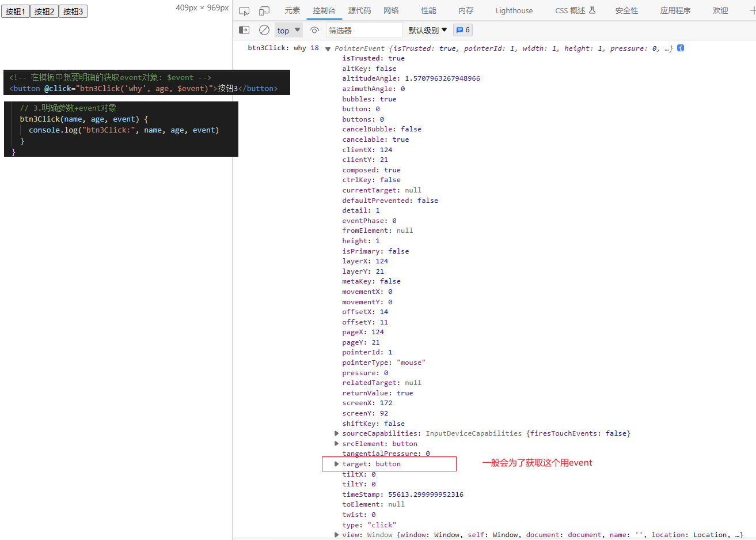The image size is (756, 540).
Task: Switch to the 性能 tab
Action: 428,10
